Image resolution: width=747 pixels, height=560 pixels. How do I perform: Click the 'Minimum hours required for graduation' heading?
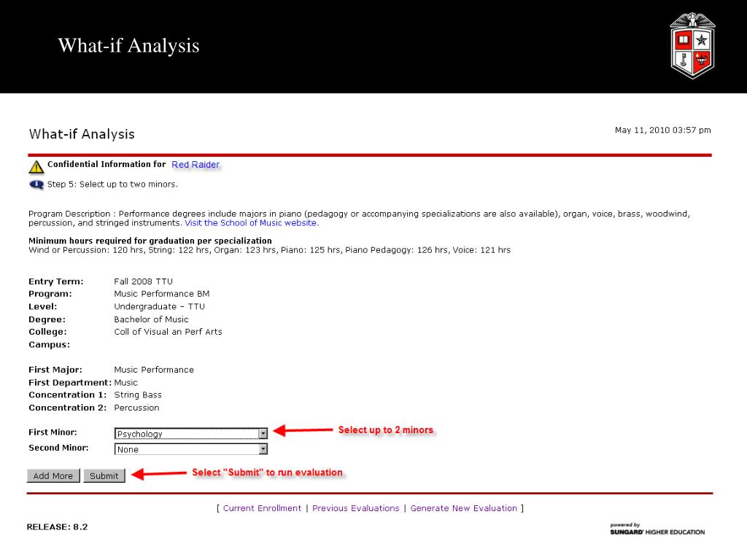pos(150,241)
